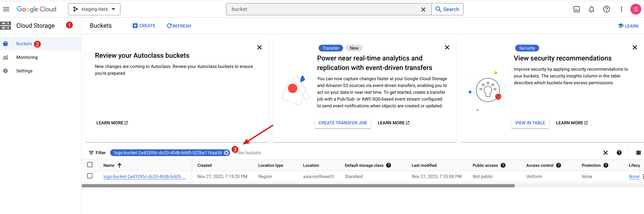
Task: Open LEARN MORE on security card
Action: pyautogui.click(x=572, y=123)
